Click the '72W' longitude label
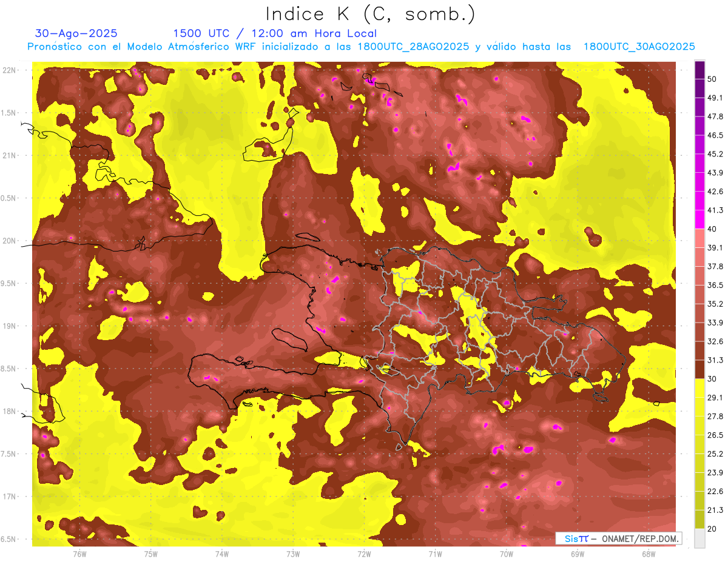The image size is (728, 562). click(364, 554)
